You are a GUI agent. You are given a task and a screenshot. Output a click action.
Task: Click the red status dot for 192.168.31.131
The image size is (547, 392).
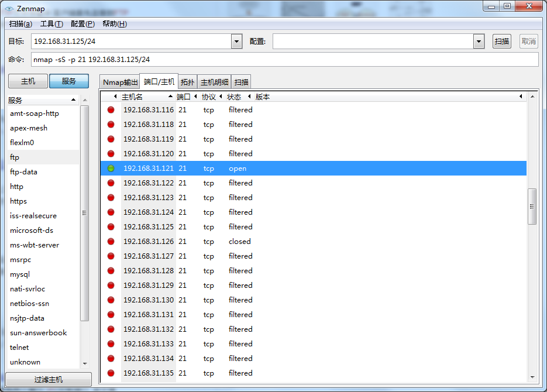pyautogui.click(x=111, y=315)
